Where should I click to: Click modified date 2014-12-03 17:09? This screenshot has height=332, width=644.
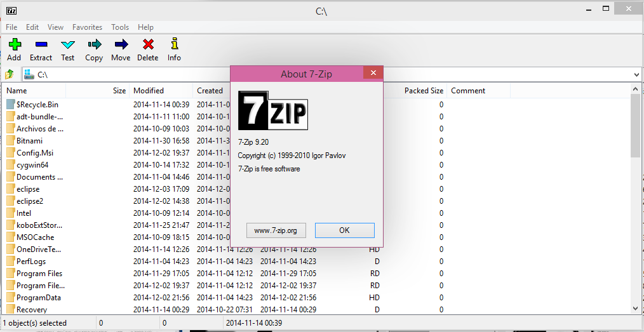[x=161, y=189]
